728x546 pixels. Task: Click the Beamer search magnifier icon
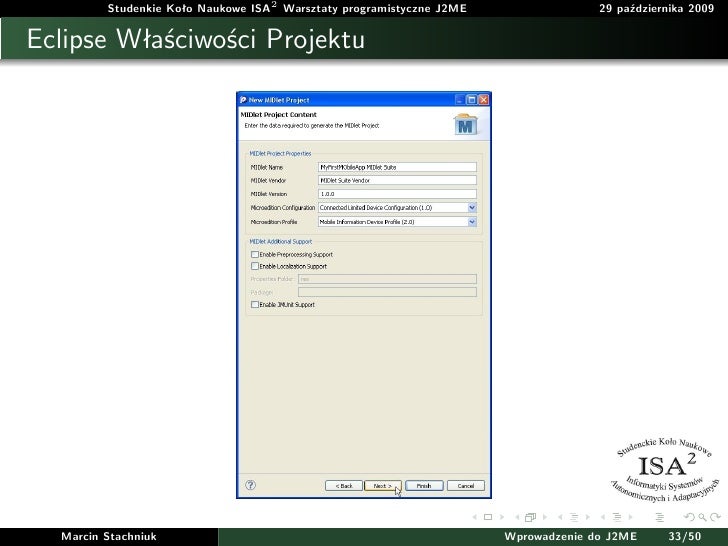[702, 517]
